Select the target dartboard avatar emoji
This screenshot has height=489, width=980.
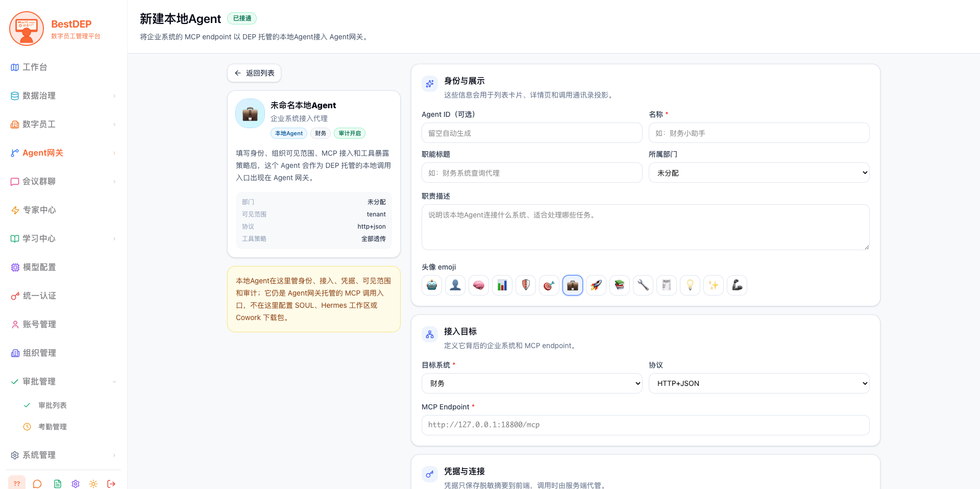pos(549,285)
